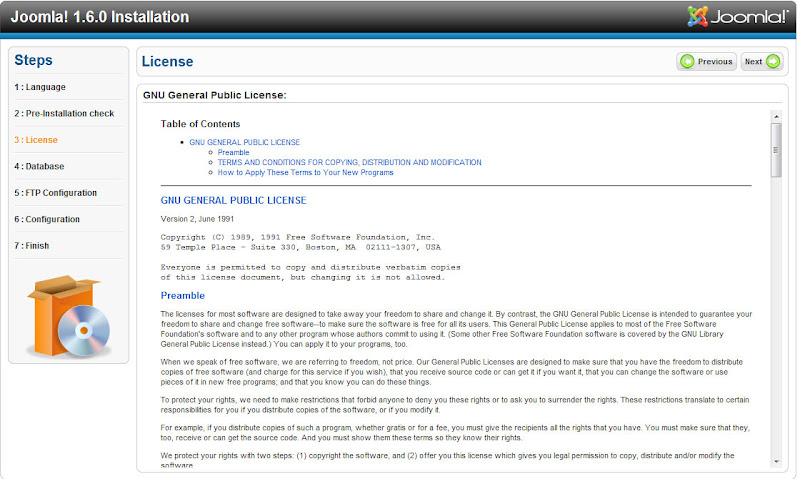The width and height of the screenshot is (800, 479).
Task: Click paragraph starting 'To protect your rights'
Action: point(455,405)
